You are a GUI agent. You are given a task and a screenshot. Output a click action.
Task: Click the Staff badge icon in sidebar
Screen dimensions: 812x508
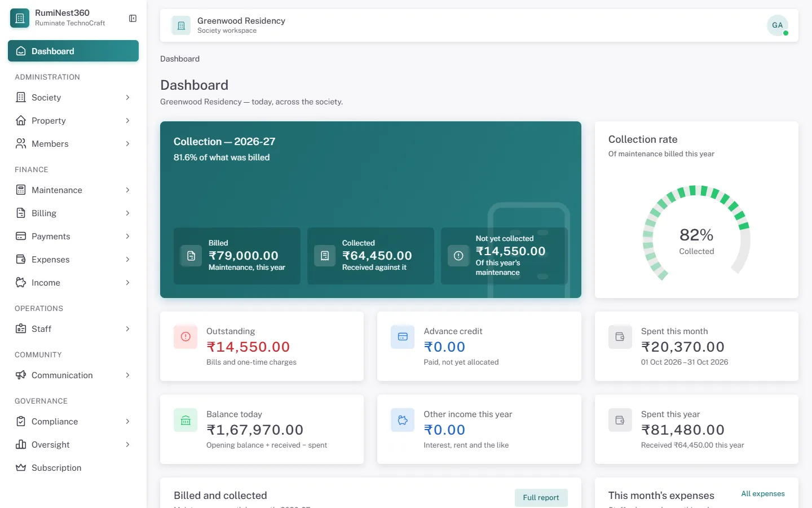(21, 329)
